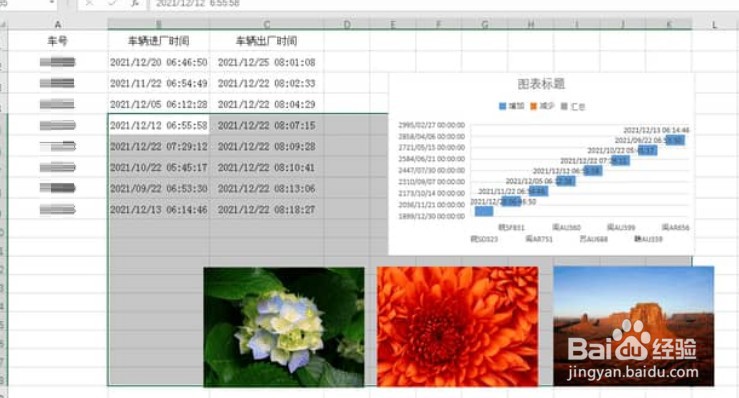Open the insert function fx icon

click(135, 3)
